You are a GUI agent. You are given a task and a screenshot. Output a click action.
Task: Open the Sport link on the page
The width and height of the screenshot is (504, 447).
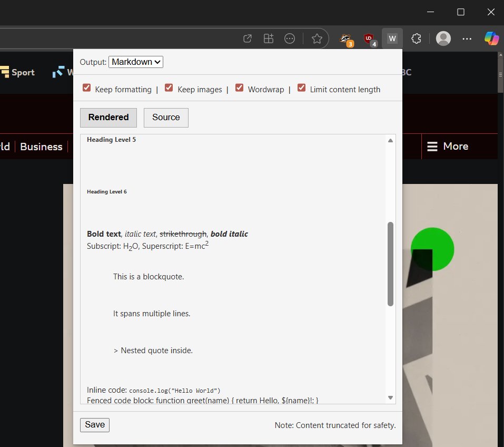[x=18, y=72]
